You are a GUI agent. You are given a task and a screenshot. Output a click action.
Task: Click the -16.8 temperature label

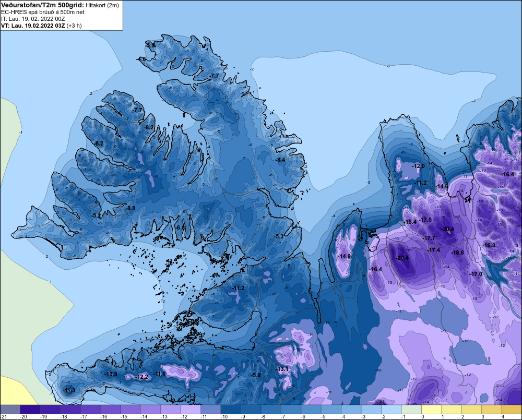point(489,245)
